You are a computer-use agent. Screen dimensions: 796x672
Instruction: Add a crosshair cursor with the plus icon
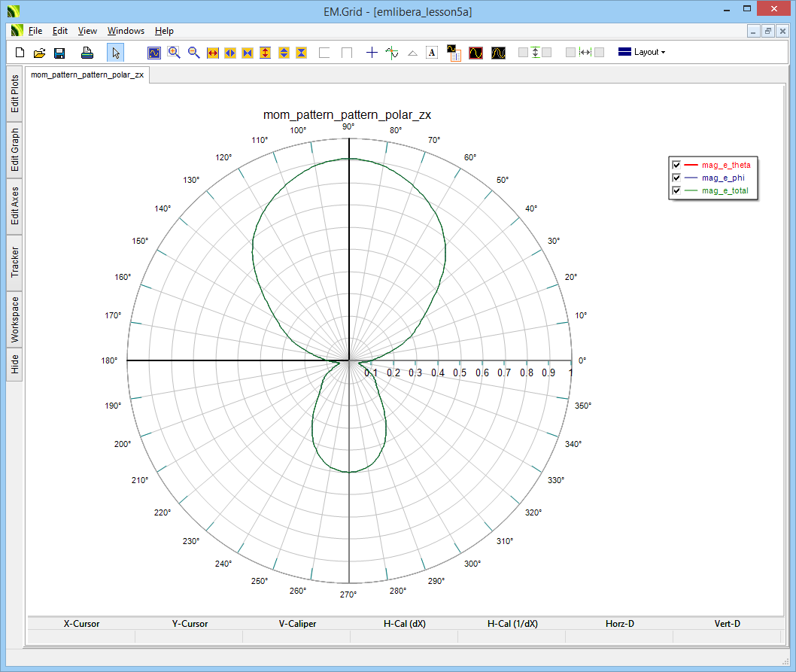click(x=372, y=53)
